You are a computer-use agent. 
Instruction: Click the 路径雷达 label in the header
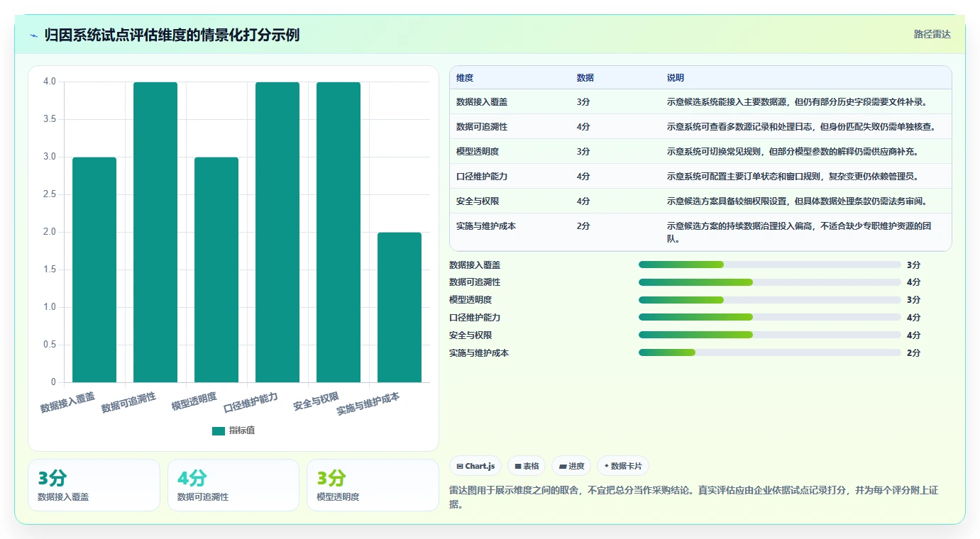(x=932, y=34)
